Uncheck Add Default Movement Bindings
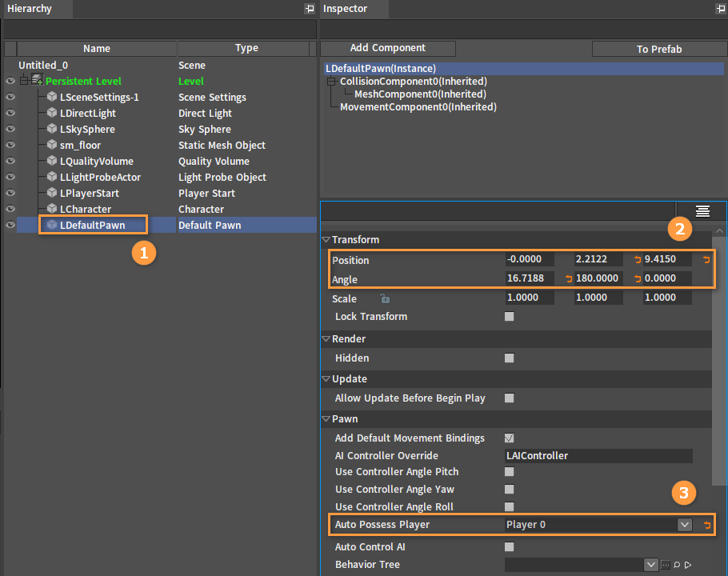This screenshot has height=576, width=728. 510,438
